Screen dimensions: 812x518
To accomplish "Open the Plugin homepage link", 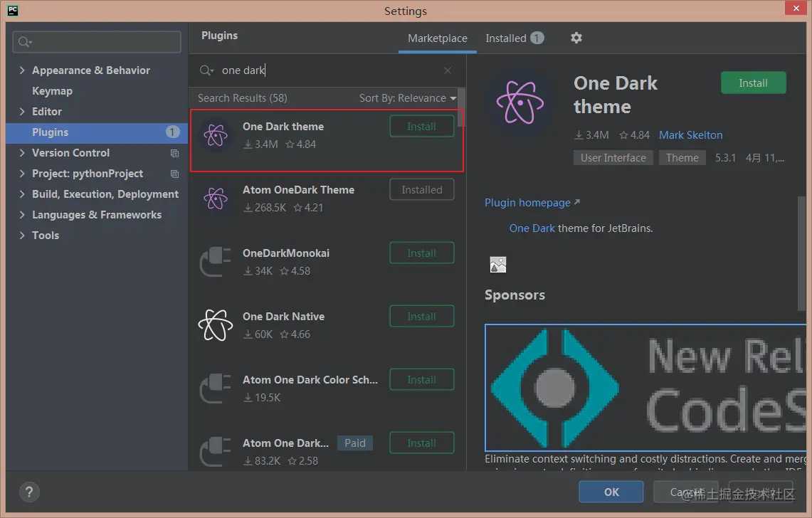I will pos(532,203).
